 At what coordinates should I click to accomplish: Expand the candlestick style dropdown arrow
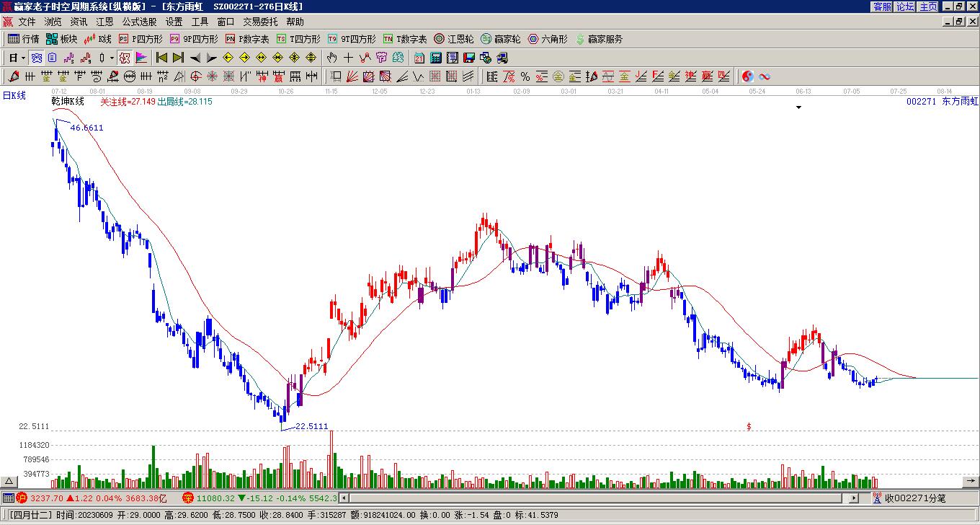[112, 58]
